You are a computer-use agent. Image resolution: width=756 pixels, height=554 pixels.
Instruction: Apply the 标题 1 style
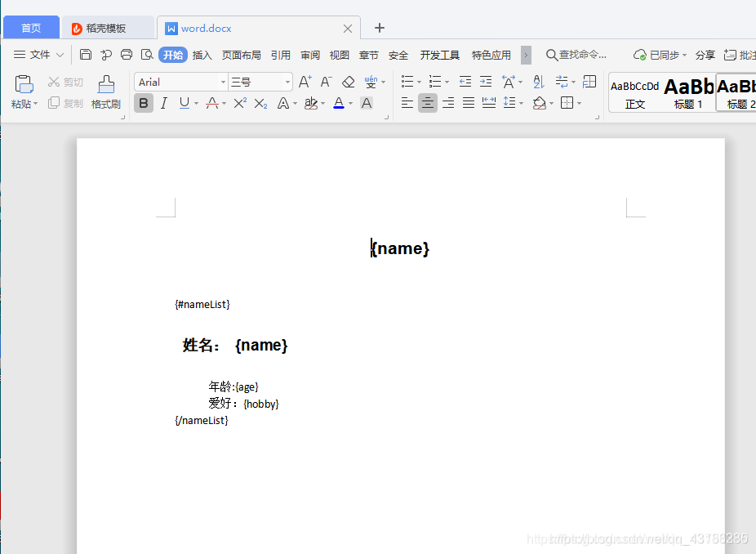click(x=688, y=91)
